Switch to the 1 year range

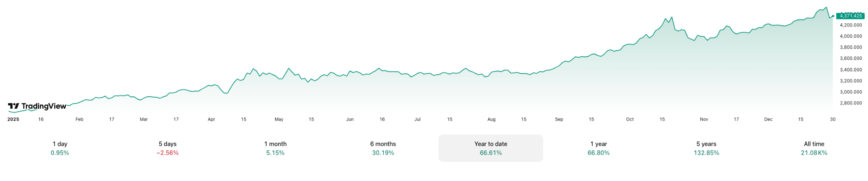pyautogui.click(x=598, y=148)
